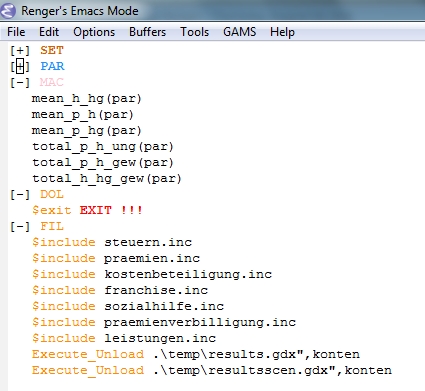425x391 pixels.
Task: Click the $include sozialhilfe.inc line
Action: (x=128, y=306)
